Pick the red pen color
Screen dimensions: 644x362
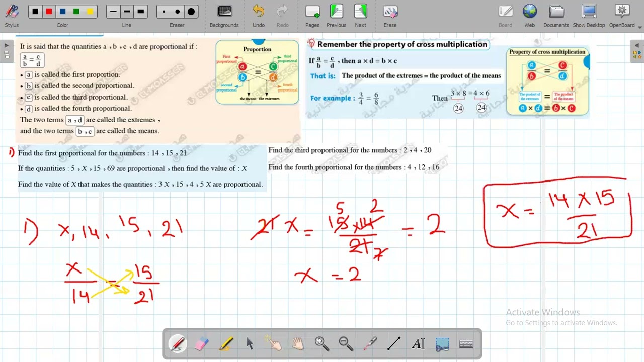pyautogui.click(x=49, y=12)
